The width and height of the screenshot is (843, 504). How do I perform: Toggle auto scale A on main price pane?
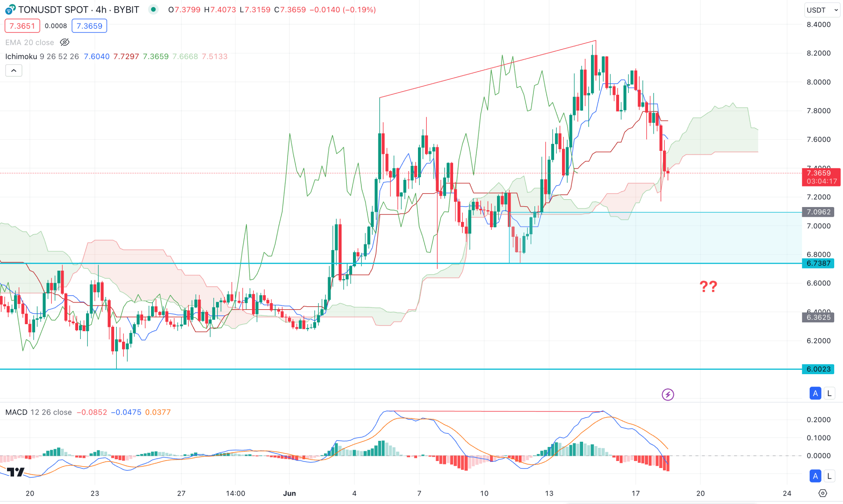pos(815,393)
